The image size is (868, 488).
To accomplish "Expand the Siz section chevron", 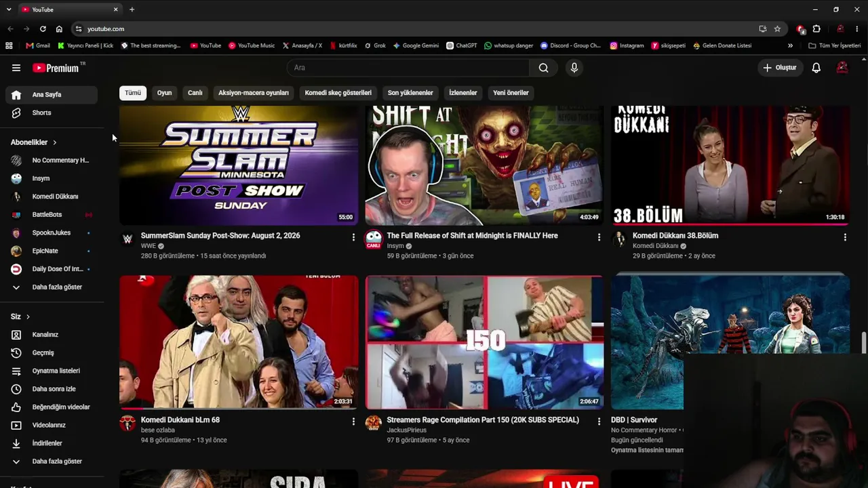I will (x=28, y=317).
